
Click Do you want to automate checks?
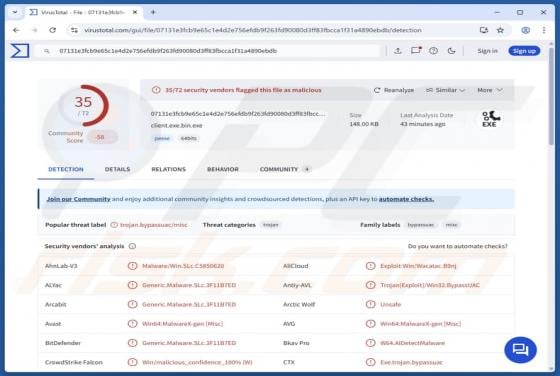pos(458,246)
